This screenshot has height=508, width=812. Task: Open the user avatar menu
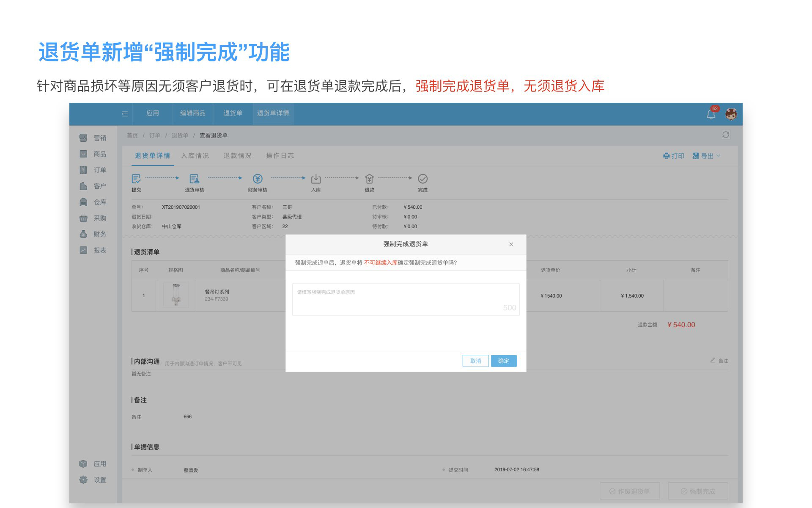(731, 114)
